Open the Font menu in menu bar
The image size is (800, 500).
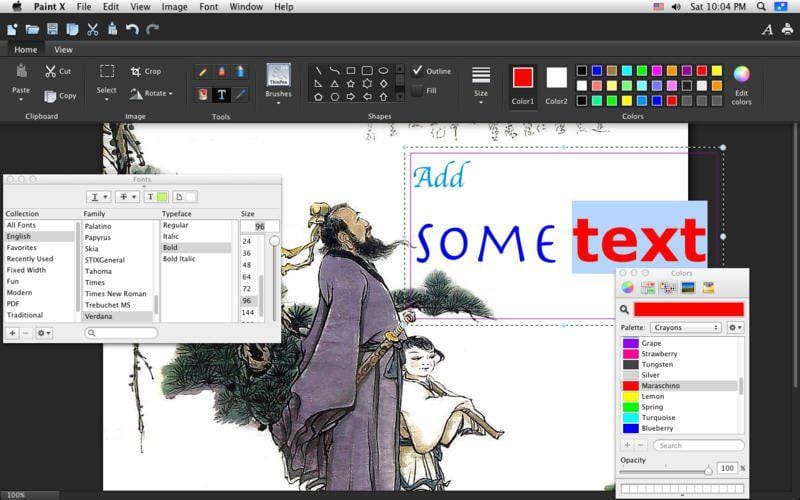208,7
